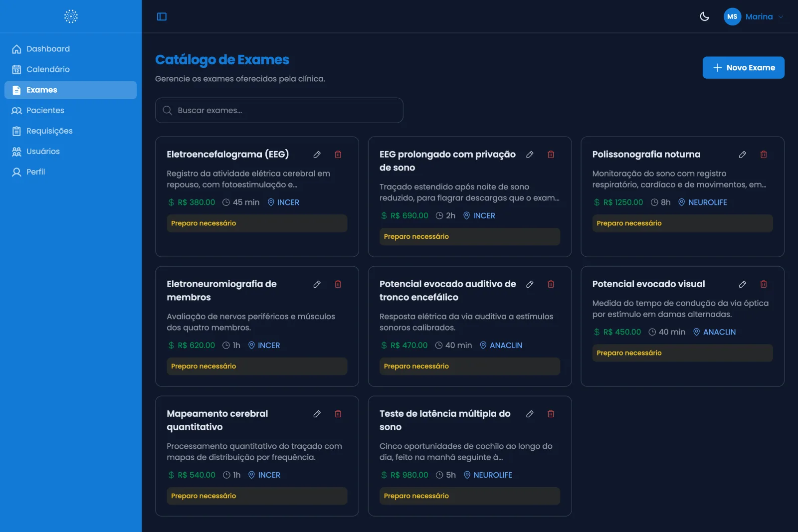Click the R$ 1250.00 price

tap(623, 202)
